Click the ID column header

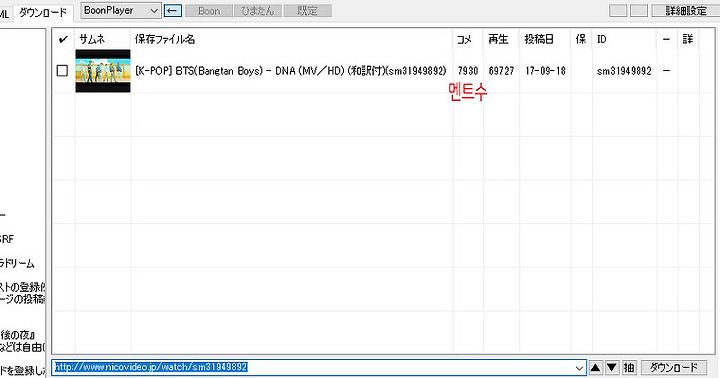pos(624,39)
